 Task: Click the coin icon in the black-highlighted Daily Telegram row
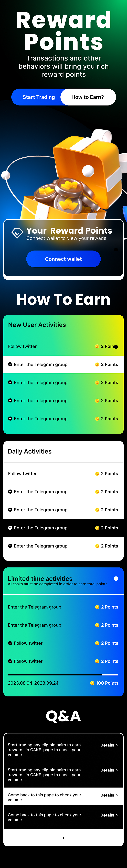[x=97, y=528]
